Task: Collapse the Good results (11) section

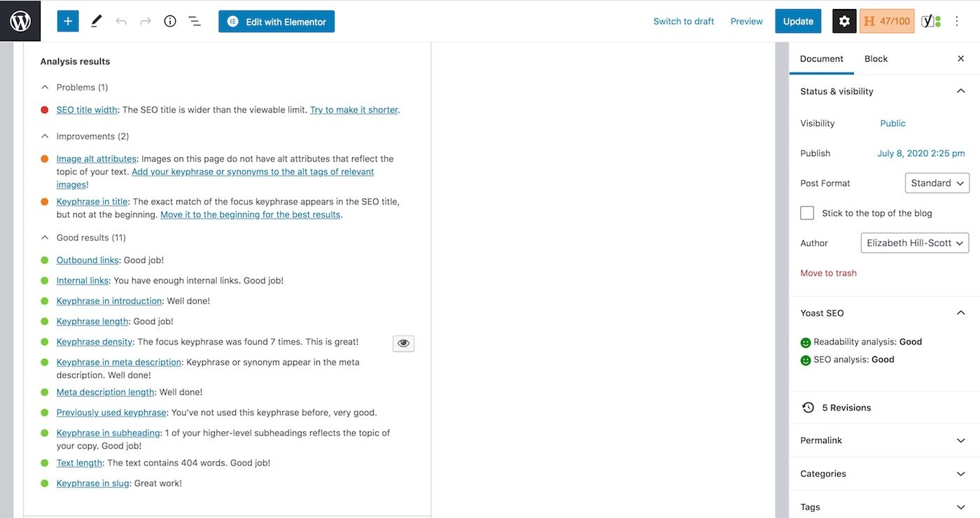Action: tap(45, 238)
